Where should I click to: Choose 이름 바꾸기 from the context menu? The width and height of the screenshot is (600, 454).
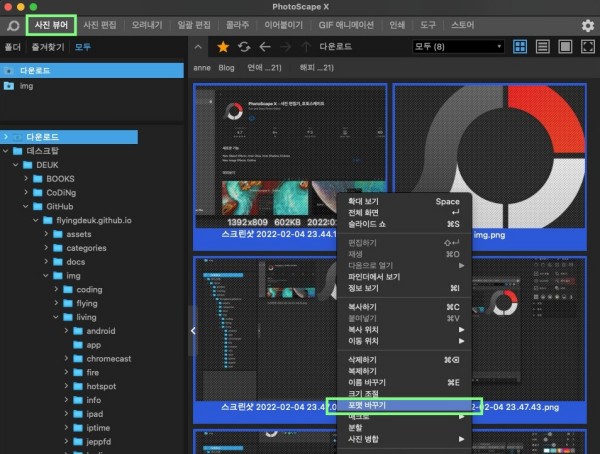[x=369, y=382]
